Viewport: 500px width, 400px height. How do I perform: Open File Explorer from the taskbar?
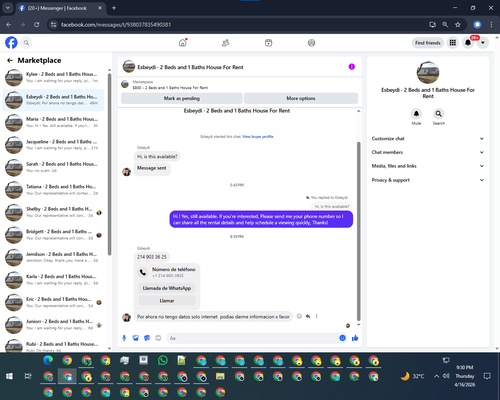[220, 376]
